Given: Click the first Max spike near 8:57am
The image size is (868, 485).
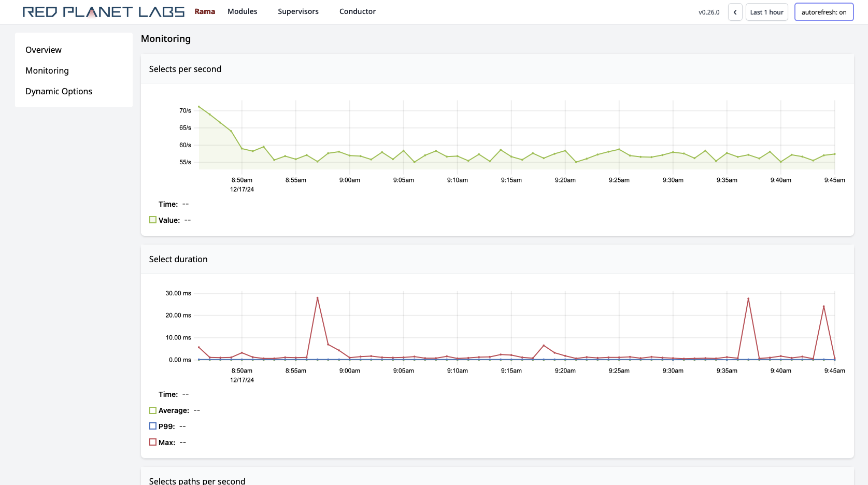Looking at the screenshot, I should [317, 298].
